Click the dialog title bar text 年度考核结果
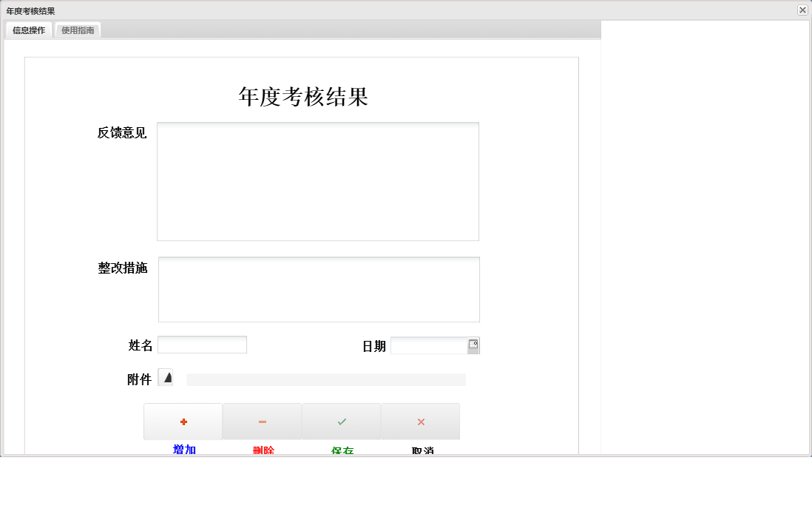 (x=32, y=10)
